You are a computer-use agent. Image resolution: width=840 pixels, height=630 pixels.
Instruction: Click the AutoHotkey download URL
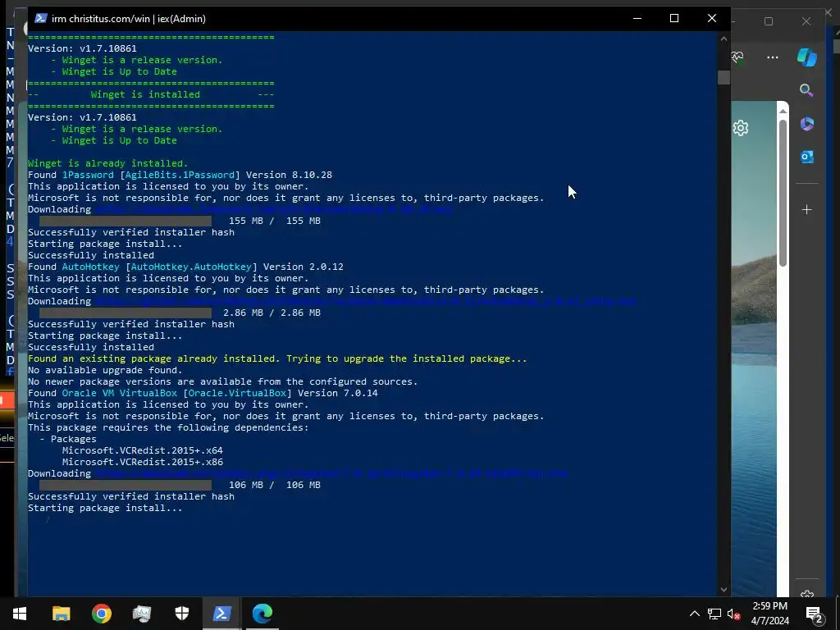coord(365,302)
